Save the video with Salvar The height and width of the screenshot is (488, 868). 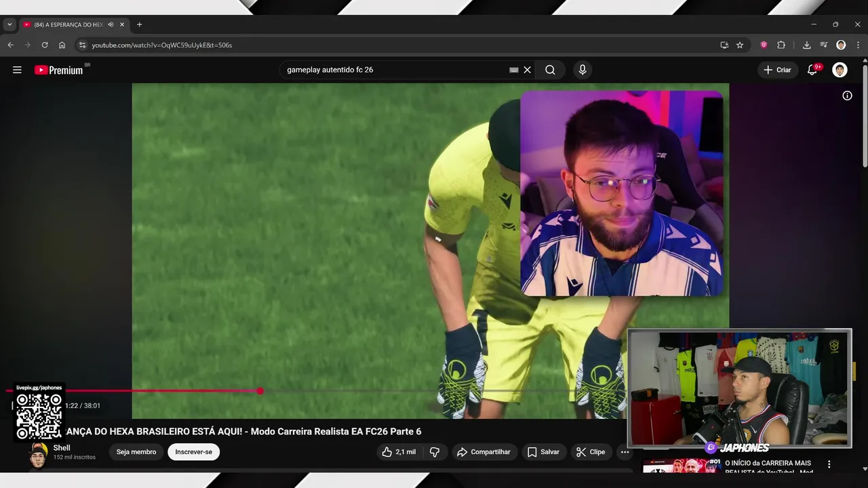tap(543, 452)
